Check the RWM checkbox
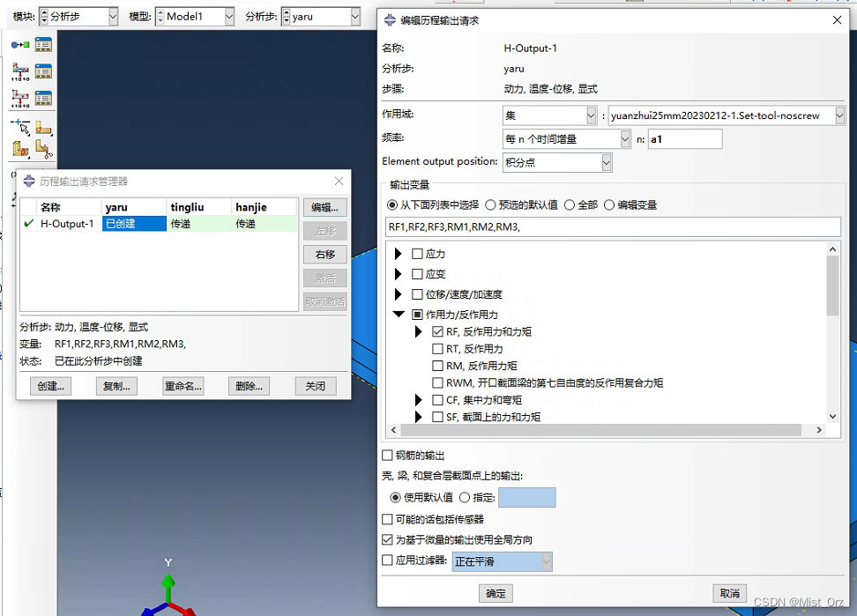The height and width of the screenshot is (616, 857). coord(437,382)
